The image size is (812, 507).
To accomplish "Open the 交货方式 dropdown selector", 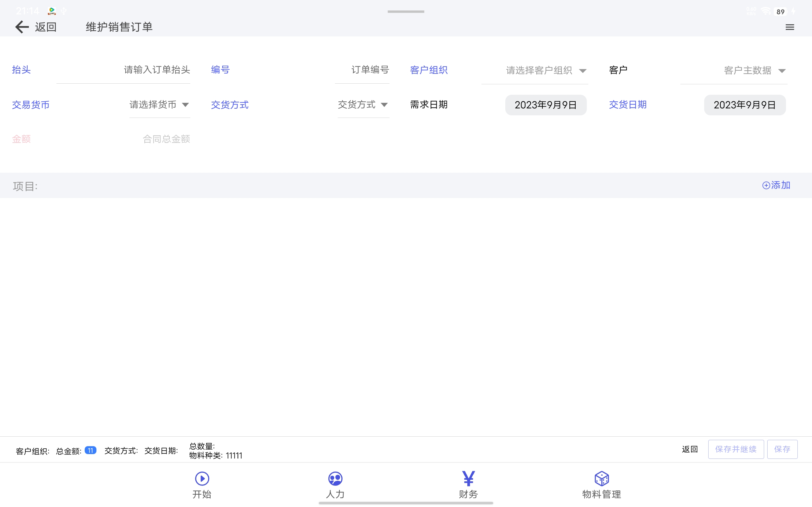I will (x=363, y=105).
